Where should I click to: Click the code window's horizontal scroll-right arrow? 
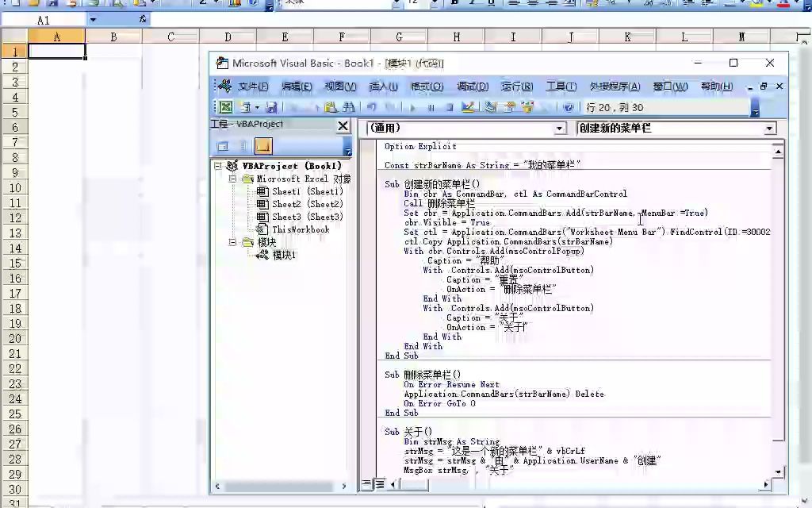766,485
